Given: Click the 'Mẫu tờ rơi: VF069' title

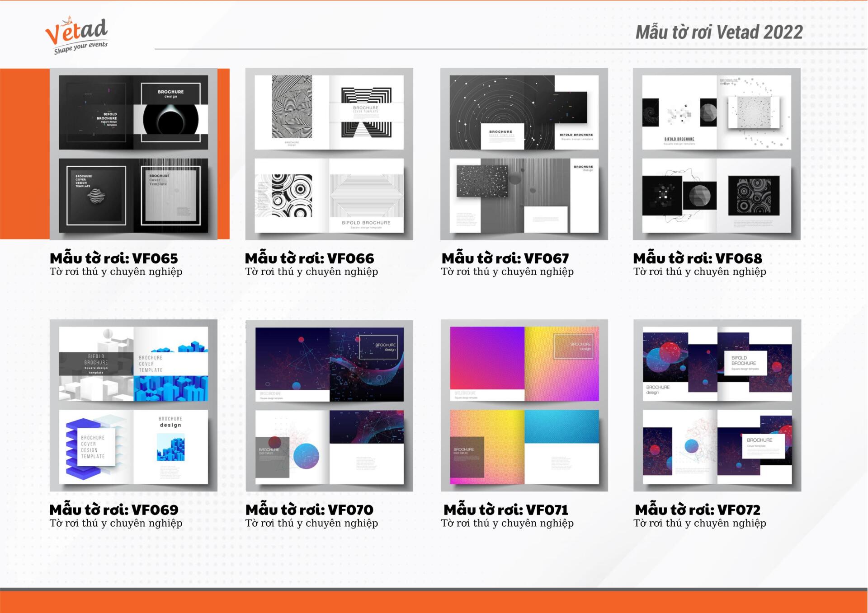Looking at the screenshot, I should (x=114, y=510).
